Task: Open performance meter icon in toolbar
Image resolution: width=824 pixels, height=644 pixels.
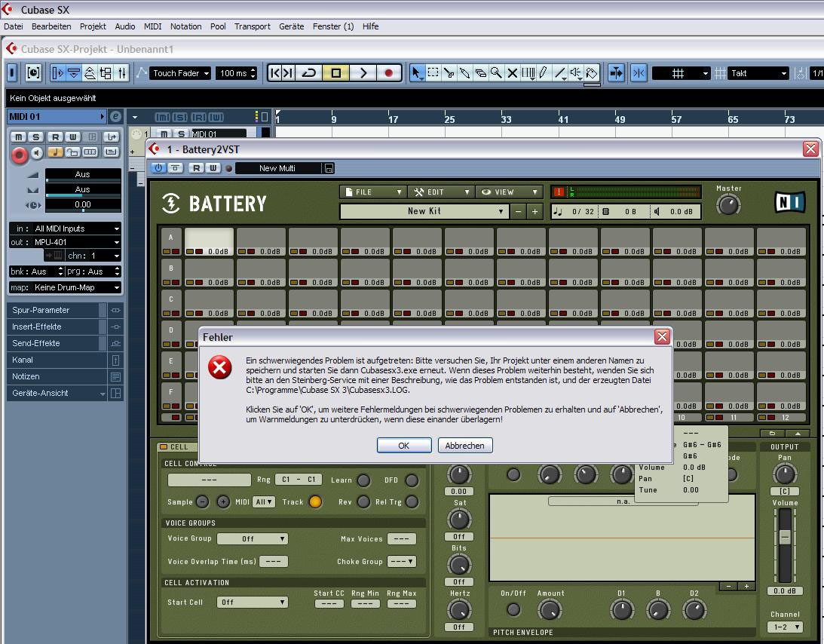Action: pos(33,73)
